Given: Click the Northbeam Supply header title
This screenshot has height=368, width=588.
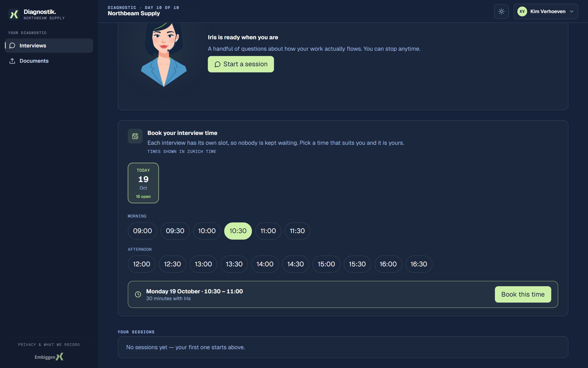Looking at the screenshot, I should (134, 13).
